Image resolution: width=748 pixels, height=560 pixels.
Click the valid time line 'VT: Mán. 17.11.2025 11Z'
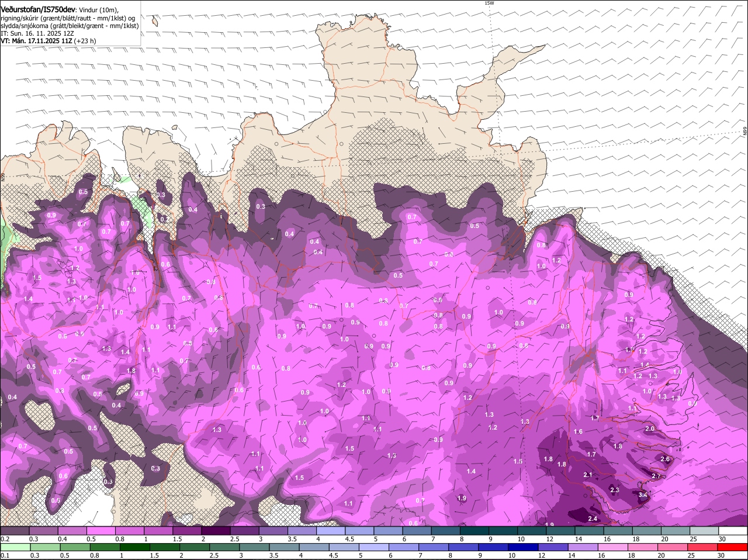coord(36,41)
